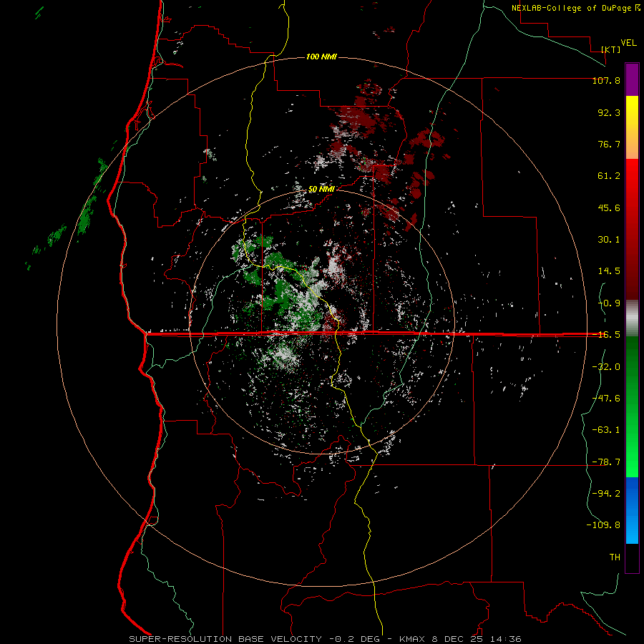Click the -63.1 velocity scale value
644x644 pixels.
[x=606, y=430]
